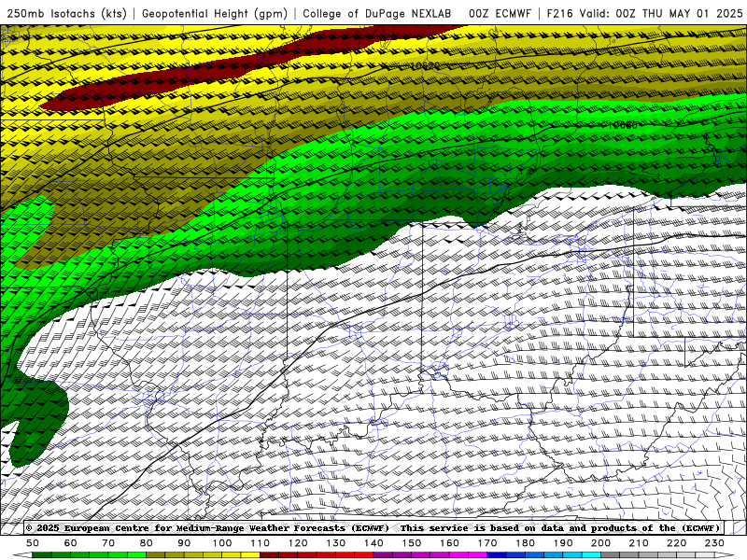Click the legend value 120
The image size is (747, 560).
[298, 543]
